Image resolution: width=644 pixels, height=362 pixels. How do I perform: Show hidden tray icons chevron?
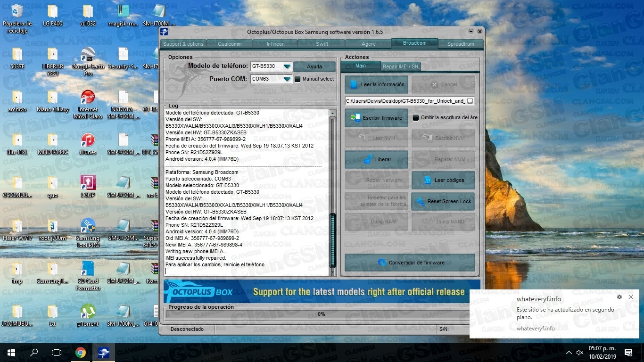(569, 353)
